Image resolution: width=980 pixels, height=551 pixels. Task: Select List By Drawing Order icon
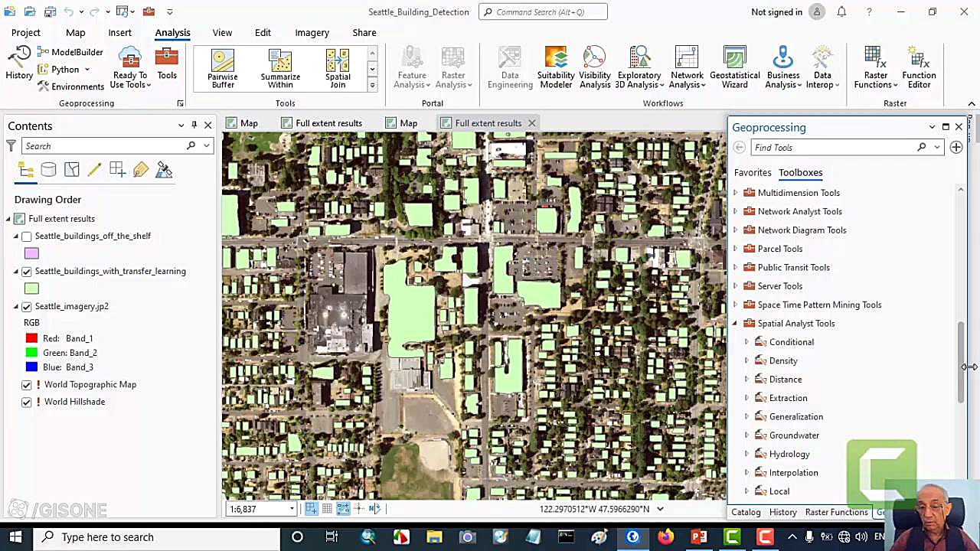(25, 170)
